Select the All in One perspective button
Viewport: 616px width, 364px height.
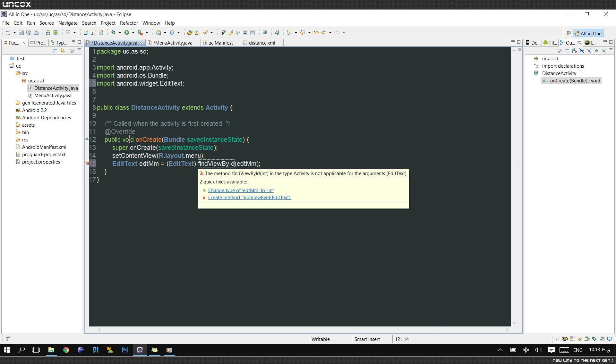(x=588, y=33)
